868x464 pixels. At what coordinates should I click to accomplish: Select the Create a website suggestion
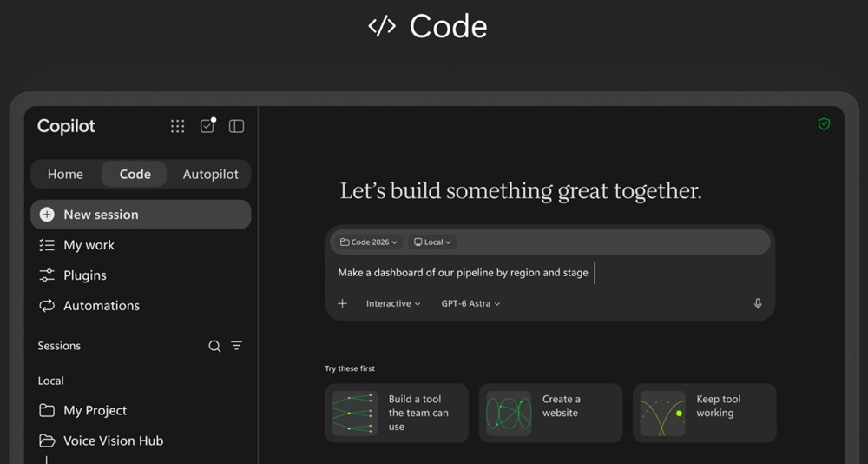point(550,413)
